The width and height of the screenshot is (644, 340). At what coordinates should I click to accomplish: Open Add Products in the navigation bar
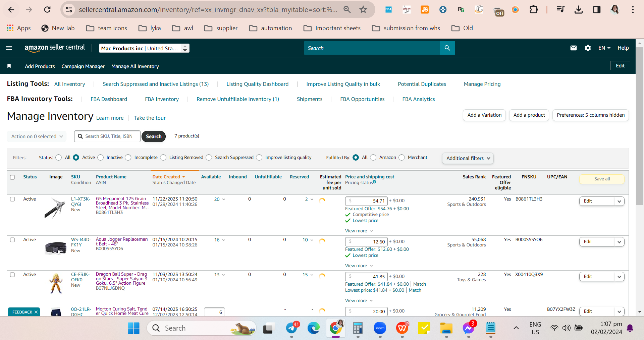coord(40,66)
